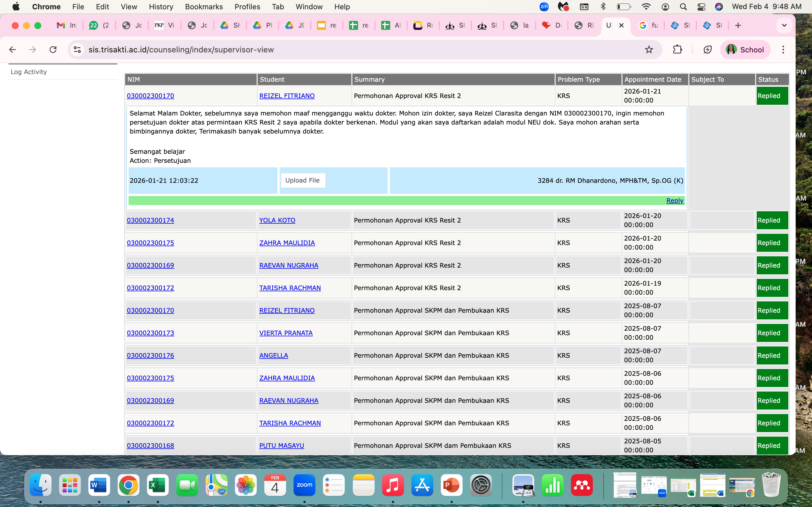Screen dimensions: 812x507
Task: Click the Upload File button
Action: (302, 180)
